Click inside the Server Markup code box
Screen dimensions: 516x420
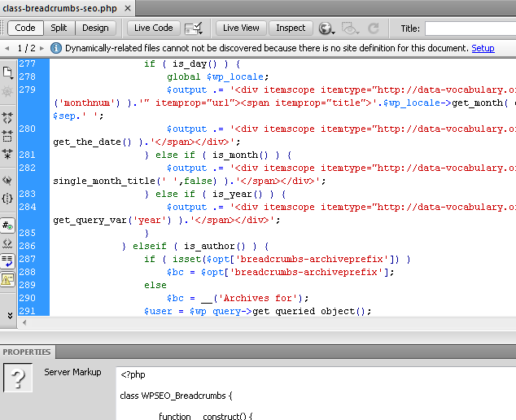point(316,394)
